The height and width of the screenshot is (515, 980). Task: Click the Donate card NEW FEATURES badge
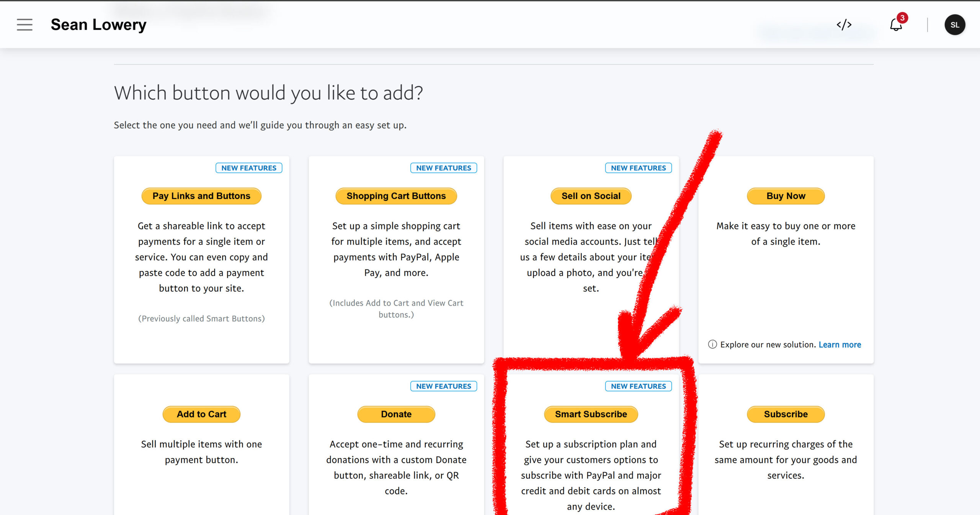click(x=443, y=386)
